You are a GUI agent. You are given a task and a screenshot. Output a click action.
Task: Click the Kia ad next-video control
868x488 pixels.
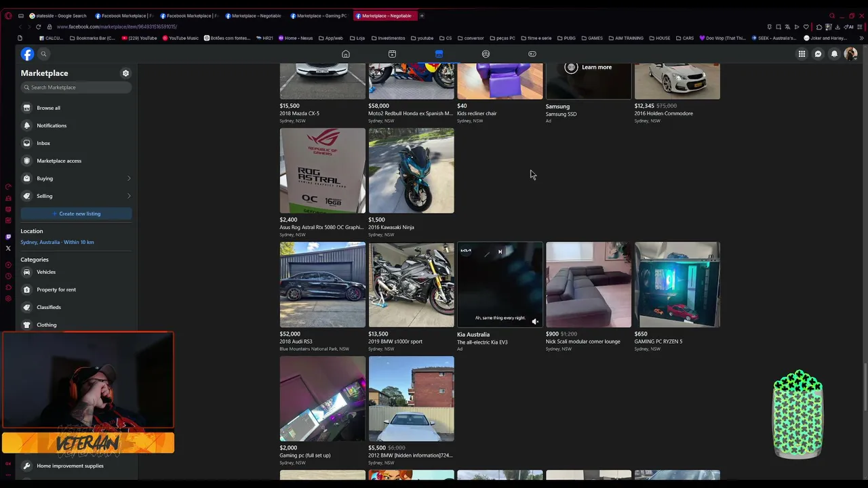[500, 252]
